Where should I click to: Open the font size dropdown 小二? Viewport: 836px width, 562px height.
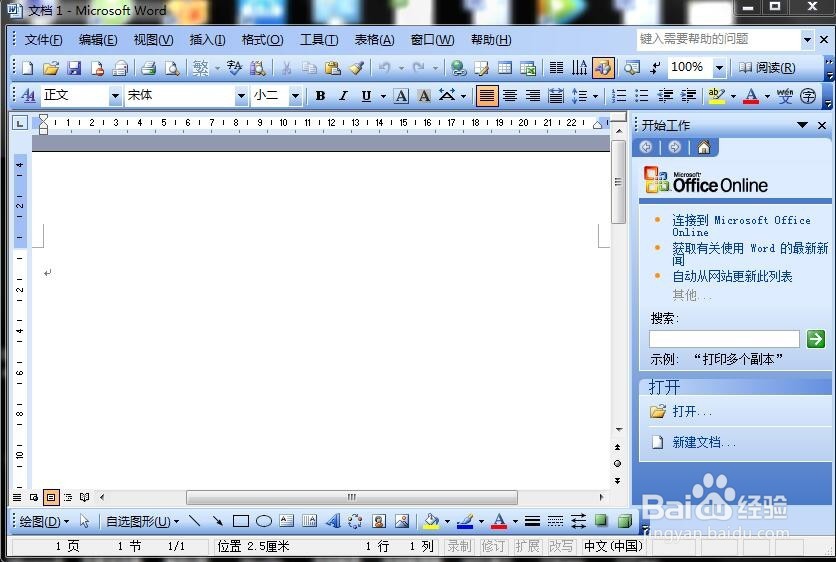(x=295, y=97)
